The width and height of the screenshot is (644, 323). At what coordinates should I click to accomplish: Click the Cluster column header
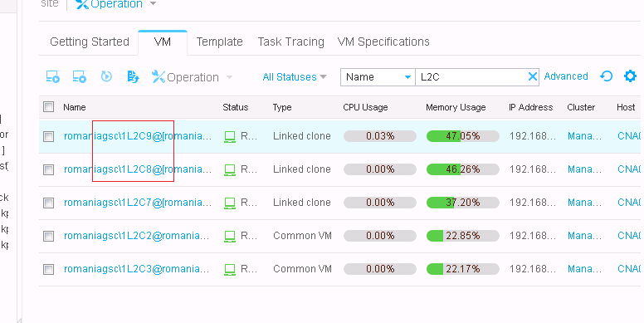click(x=581, y=108)
